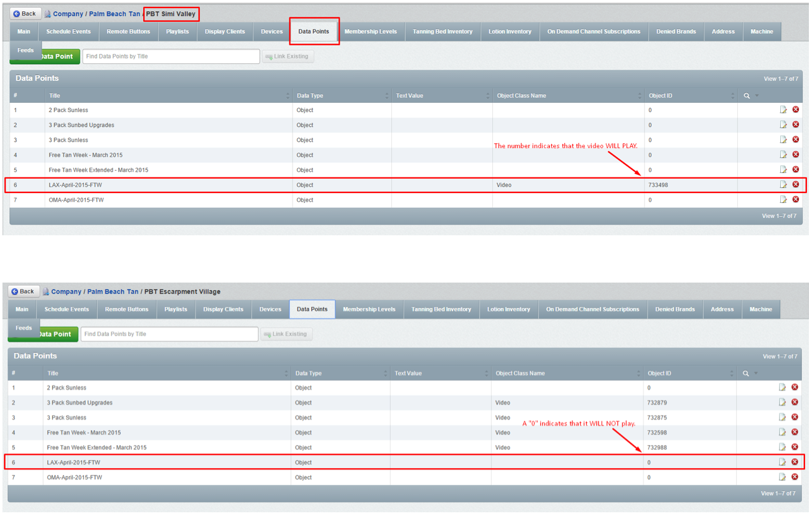Sort by Object Class Name in Escarpment Village panel
The image size is (812, 516).
click(x=567, y=373)
